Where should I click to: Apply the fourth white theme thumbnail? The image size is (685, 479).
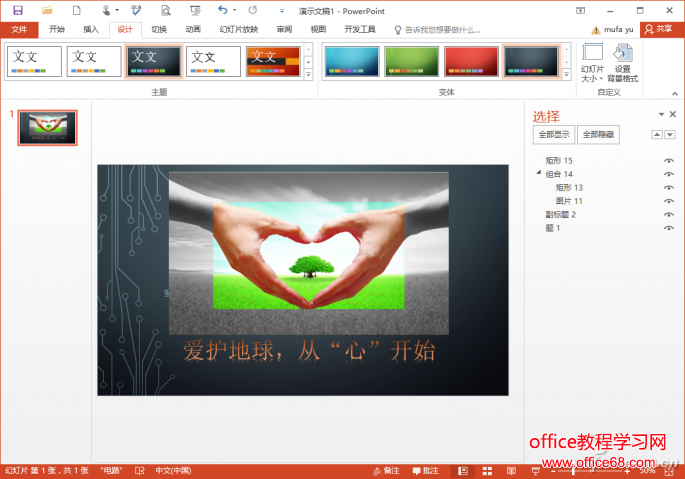(x=213, y=62)
